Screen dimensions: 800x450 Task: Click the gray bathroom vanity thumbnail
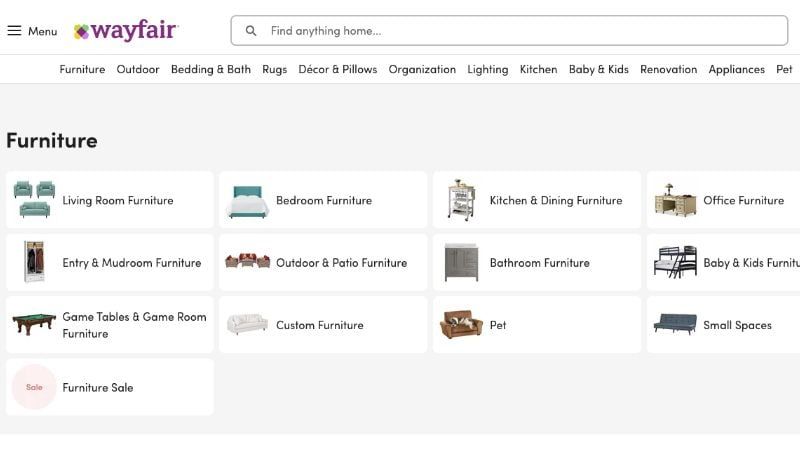461,262
